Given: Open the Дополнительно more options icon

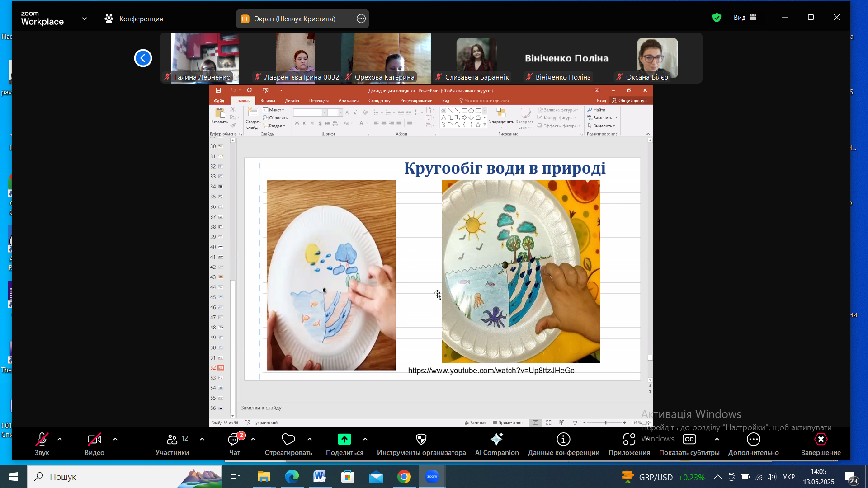Looking at the screenshot, I should tap(754, 439).
